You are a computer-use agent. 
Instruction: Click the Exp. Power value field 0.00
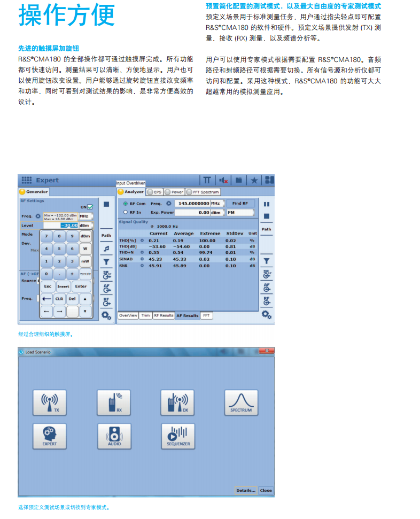(x=193, y=213)
